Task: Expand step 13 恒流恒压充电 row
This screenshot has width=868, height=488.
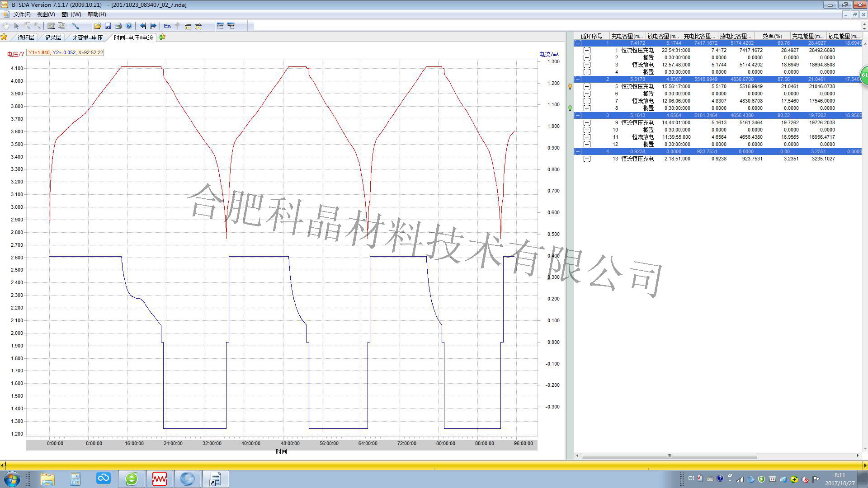Action: 587,159
